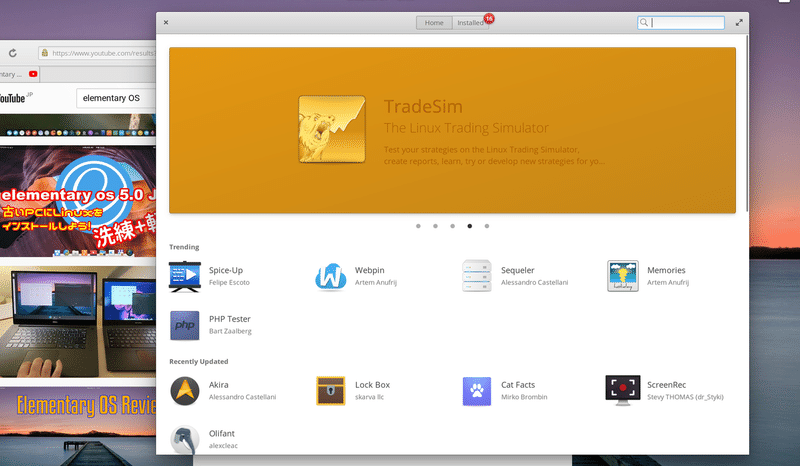Open the Memories app icon
This screenshot has width=800, height=466.
click(622, 276)
